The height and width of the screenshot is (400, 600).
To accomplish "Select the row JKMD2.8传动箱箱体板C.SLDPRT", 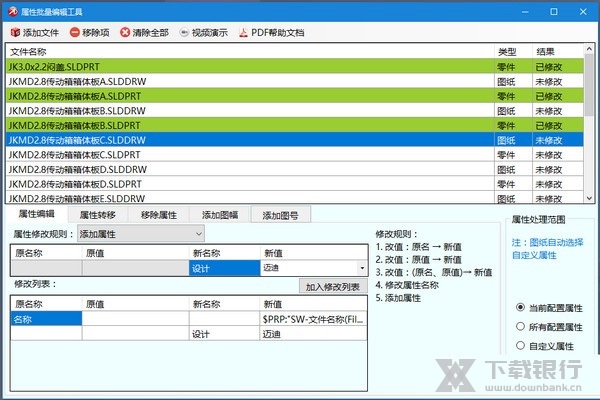I will pos(295,155).
